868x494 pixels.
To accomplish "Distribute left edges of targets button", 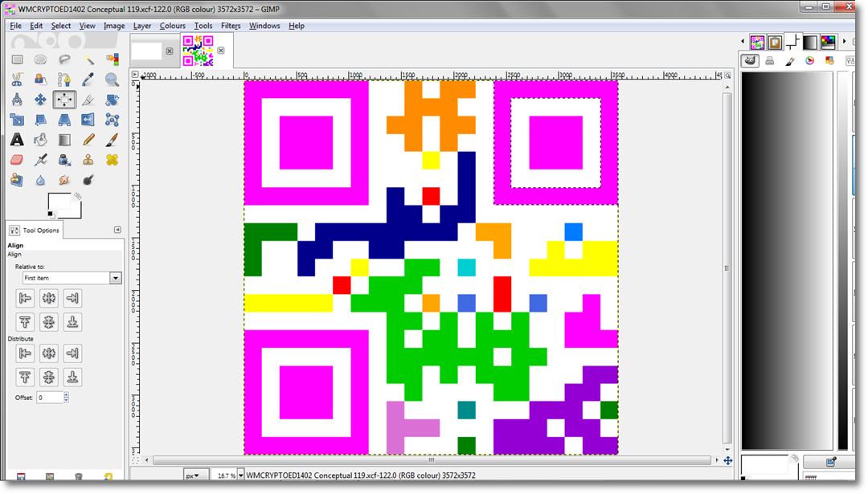I will click(25, 353).
